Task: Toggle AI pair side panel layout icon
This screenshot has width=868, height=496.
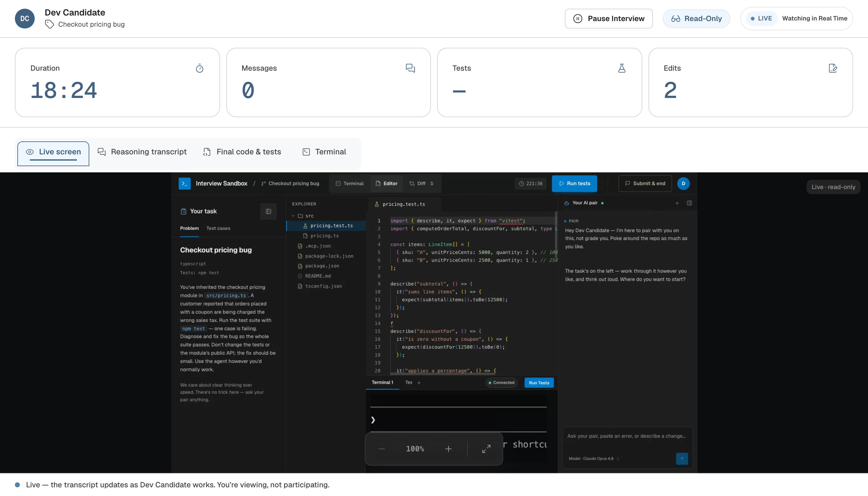Action: point(689,203)
